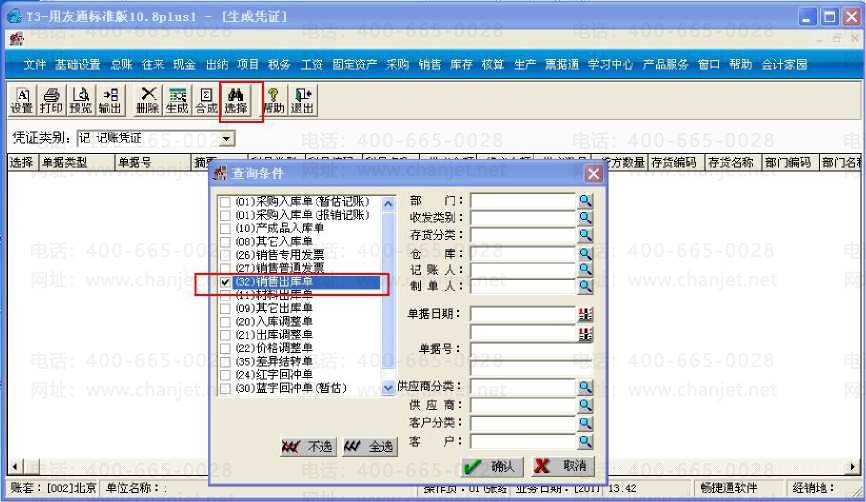The width and height of the screenshot is (866, 502).
Task: Click the 输出 export toolbar icon
Action: tap(110, 101)
